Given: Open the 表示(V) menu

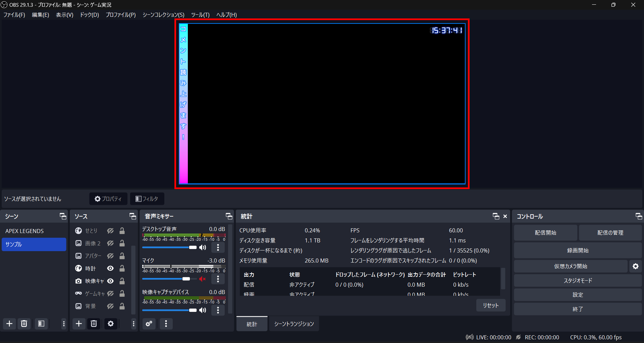Looking at the screenshot, I should (64, 15).
